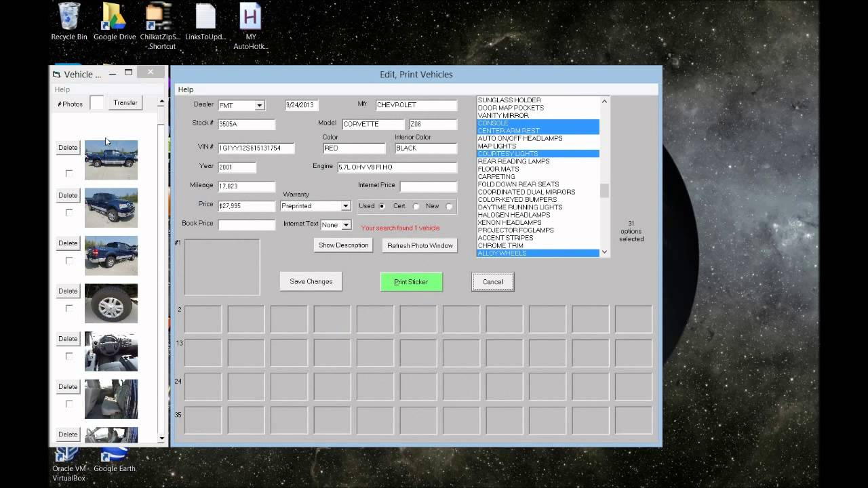Click the Engine field
Viewport: 868px width, 488px height.
[x=397, y=167]
